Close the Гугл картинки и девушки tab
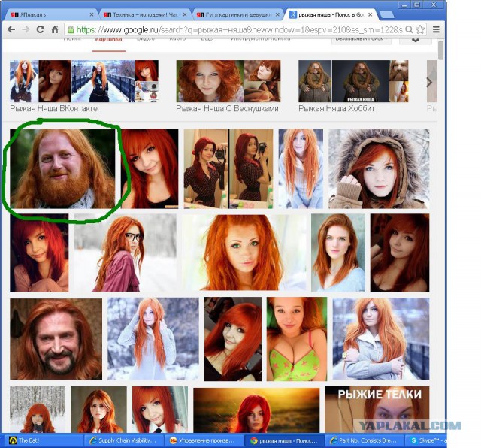The image size is (481, 448). (277, 14)
